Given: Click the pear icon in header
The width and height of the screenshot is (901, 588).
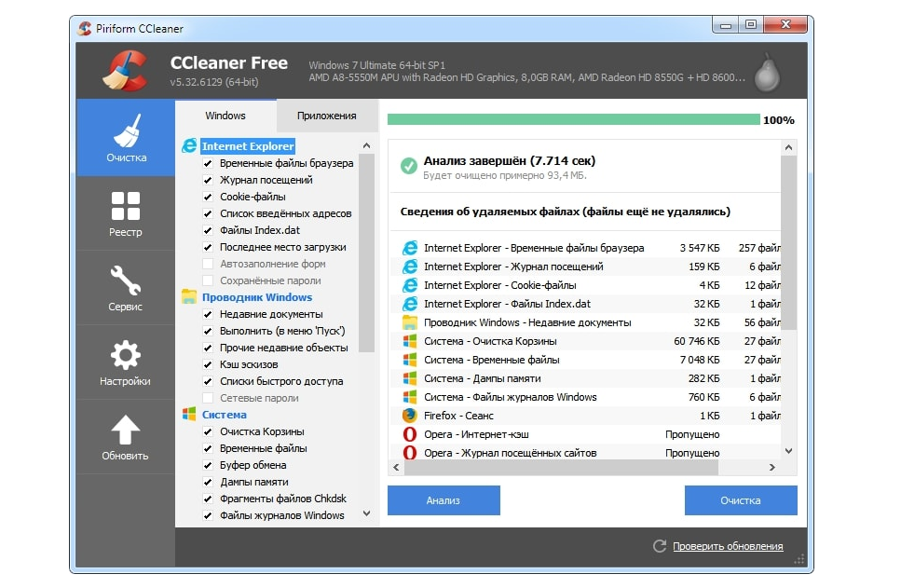Looking at the screenshot, I should tap(767, 73).
